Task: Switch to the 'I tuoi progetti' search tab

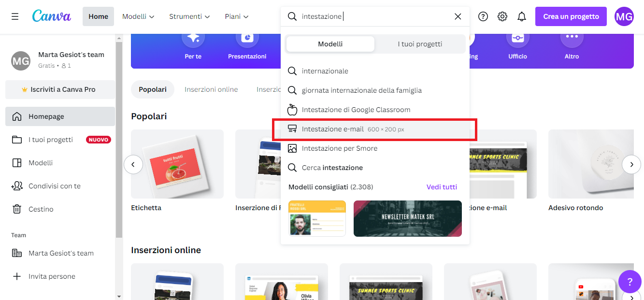Action: 419,43
